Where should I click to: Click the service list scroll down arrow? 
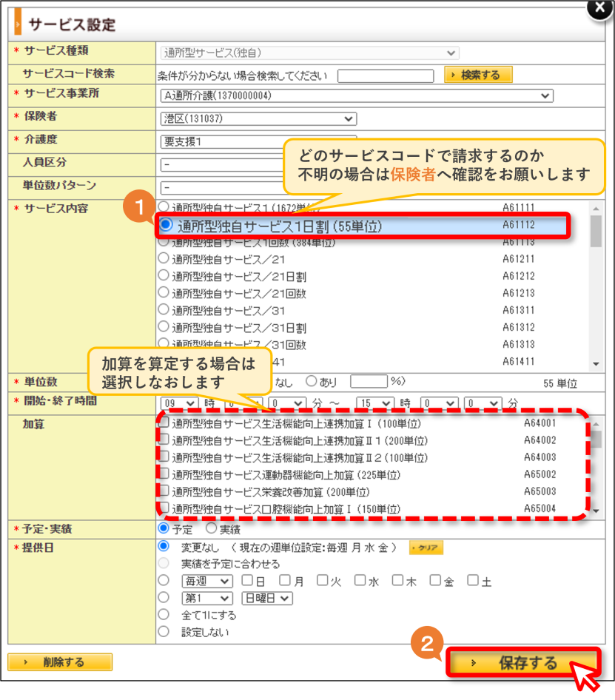click(x=596, y=364)
